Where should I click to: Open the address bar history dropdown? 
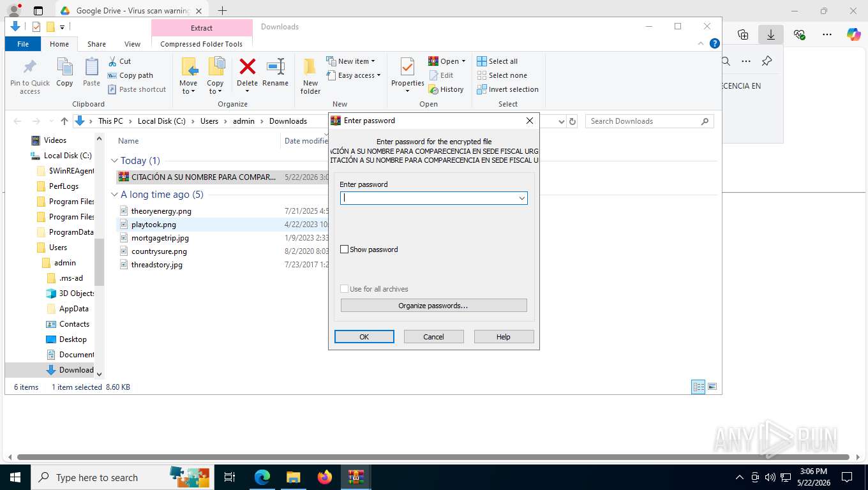561,121
